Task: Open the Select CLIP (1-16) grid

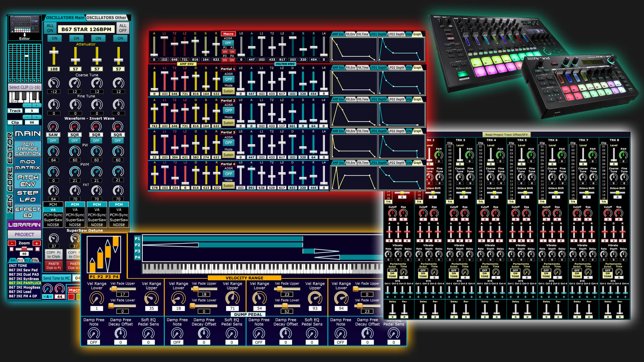Action: (x=24, y=87)
